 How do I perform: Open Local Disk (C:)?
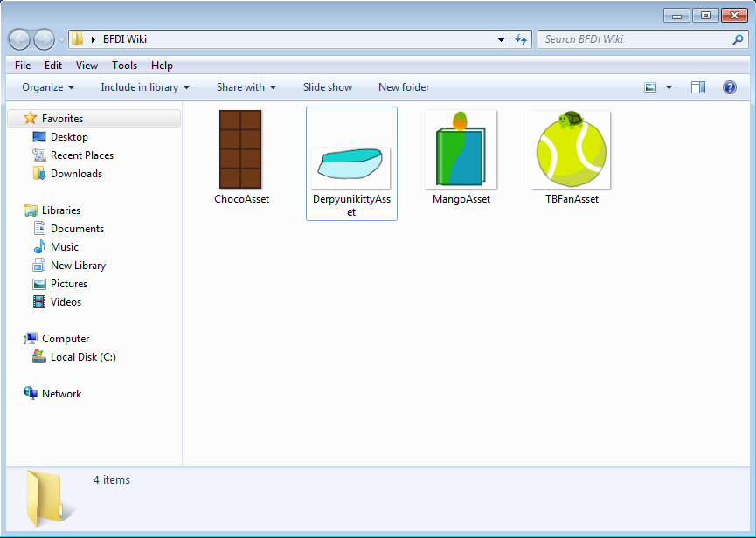tap(82, 356)
